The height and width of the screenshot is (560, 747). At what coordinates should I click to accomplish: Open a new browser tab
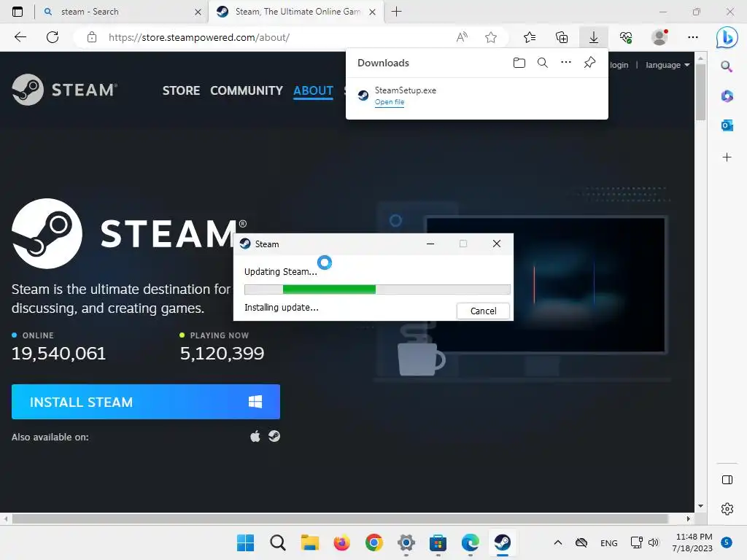pyautogui.click(x=396, y=12)
